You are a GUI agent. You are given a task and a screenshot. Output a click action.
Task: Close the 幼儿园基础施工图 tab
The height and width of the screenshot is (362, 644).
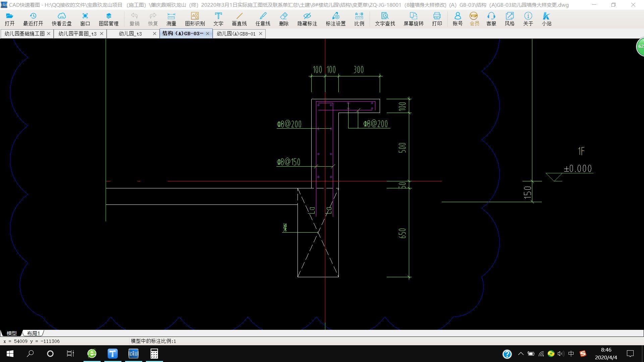[x=49, y=34]
